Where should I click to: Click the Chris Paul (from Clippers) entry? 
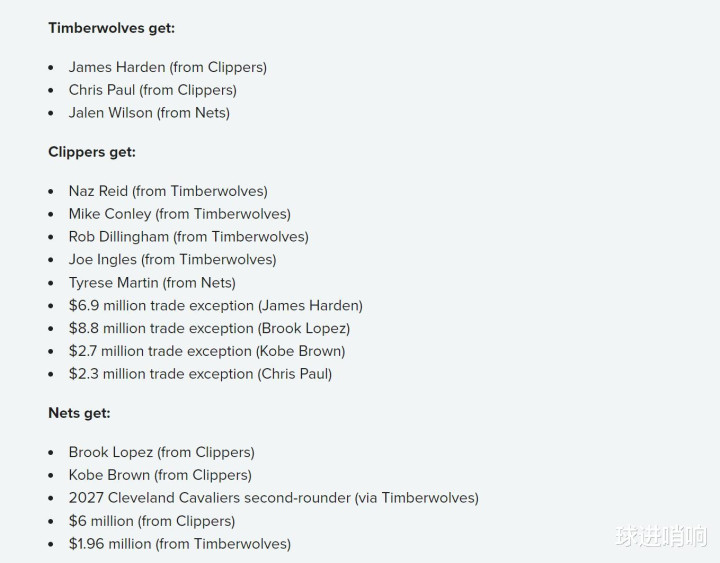(x=152, y=90)
